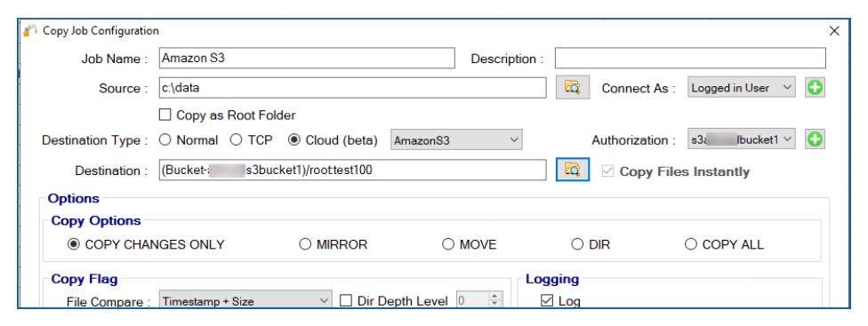
Task: Enable Dir Depth Level checkbox
Action: [345, 301]
